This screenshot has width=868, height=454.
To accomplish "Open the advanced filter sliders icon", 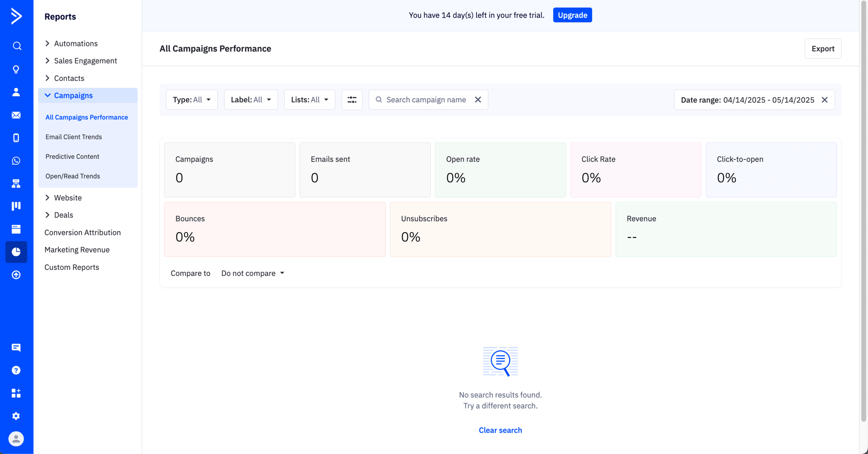I will (352, 100).
